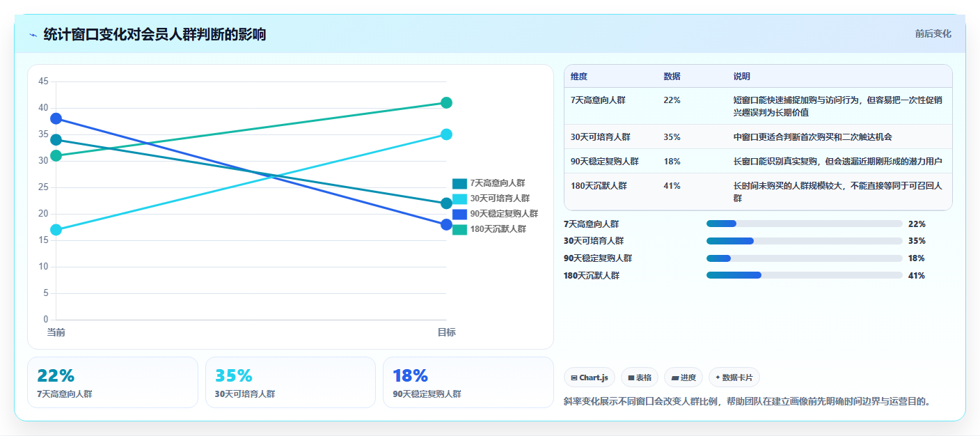
Task: Click the icon in the 进度 chip
Action: point(675,378)
